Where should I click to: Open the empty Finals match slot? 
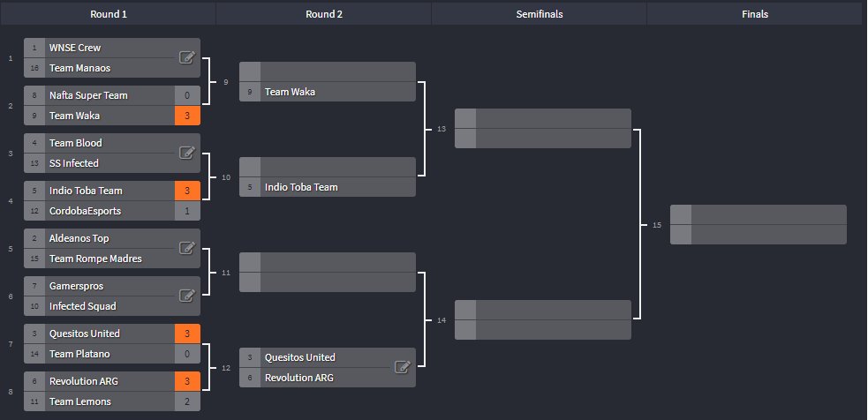click(758, 225)
